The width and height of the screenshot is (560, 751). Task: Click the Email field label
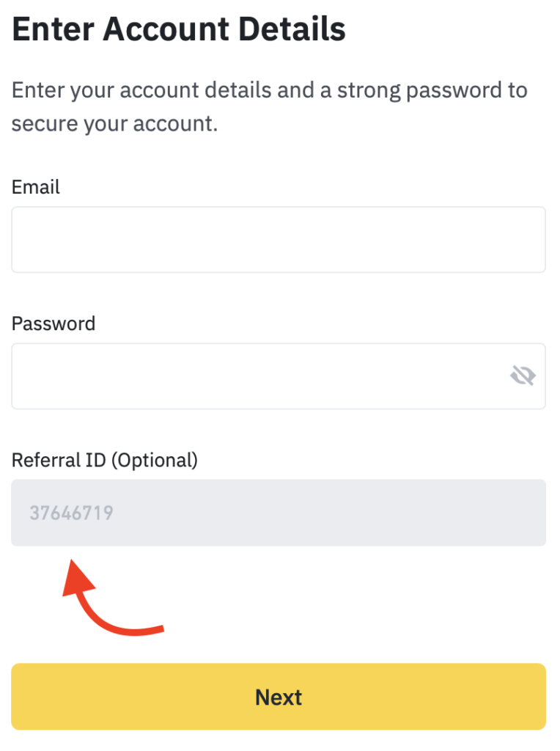[x=36, y=187]
